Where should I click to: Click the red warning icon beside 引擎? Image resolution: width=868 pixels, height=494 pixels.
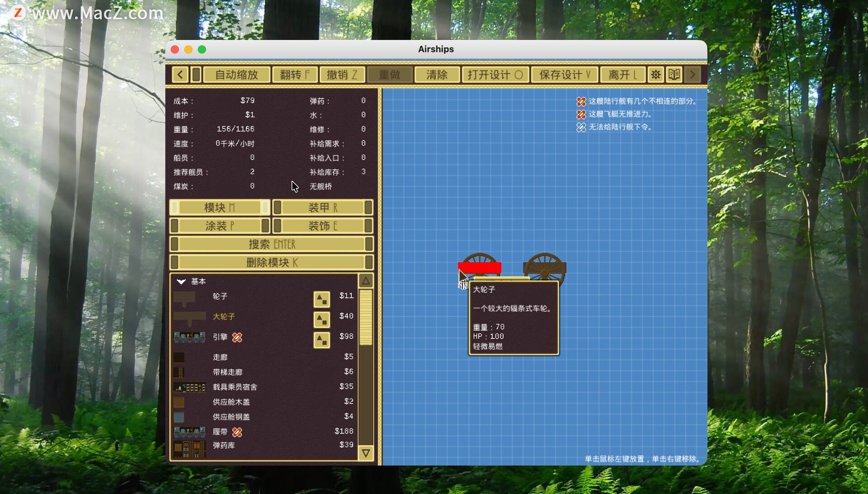[x=237, y=337]
